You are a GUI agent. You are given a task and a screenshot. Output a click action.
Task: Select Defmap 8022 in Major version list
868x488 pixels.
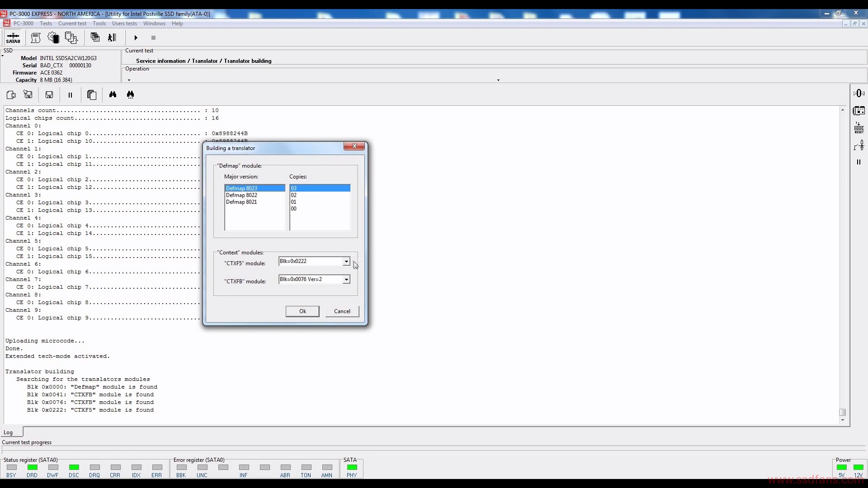tap(255, 195)
